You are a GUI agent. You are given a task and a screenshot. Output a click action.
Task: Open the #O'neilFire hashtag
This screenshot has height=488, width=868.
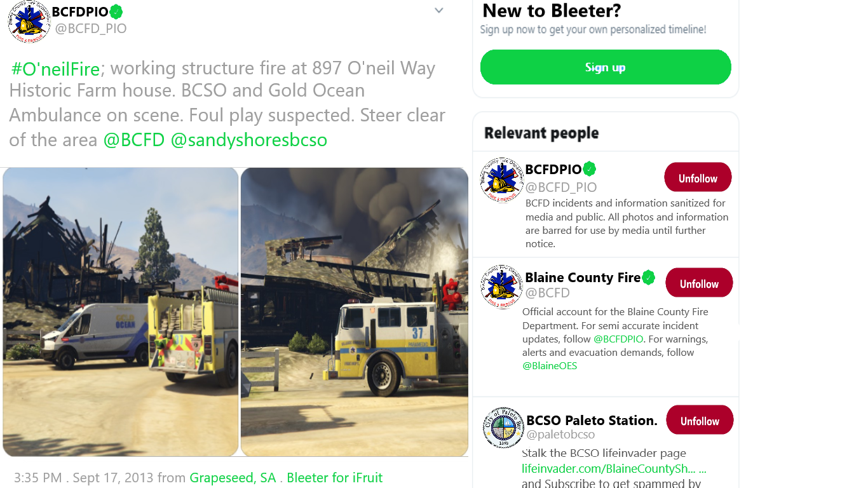(55, 69)
